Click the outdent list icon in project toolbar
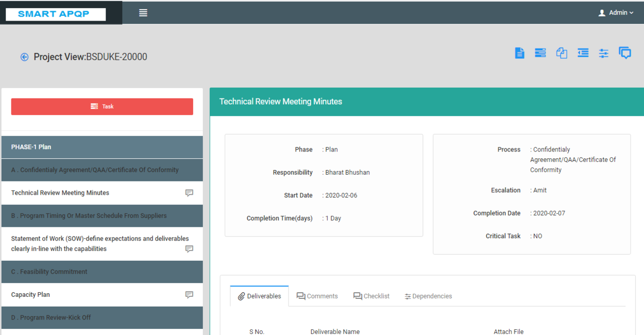 583,53
